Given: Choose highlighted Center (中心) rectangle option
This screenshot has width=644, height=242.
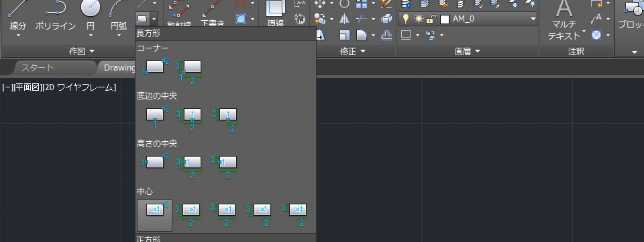Looking at the screenshot, I should 155,215.
